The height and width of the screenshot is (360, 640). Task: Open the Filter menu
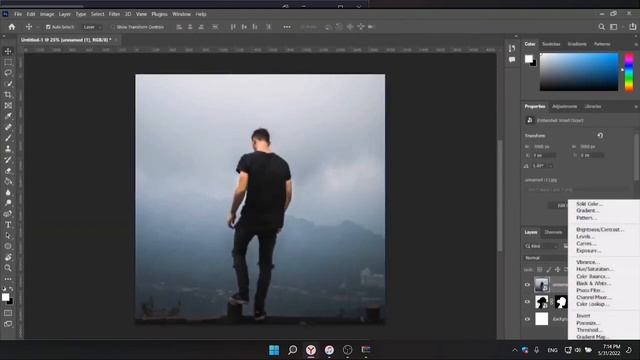click(114, 14)
